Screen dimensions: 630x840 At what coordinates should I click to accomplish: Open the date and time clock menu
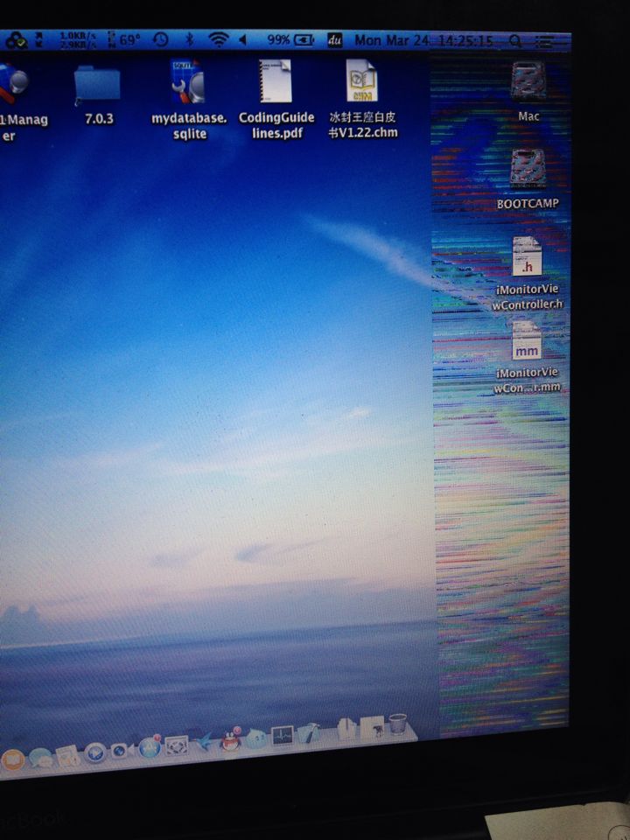click(423, 41)
